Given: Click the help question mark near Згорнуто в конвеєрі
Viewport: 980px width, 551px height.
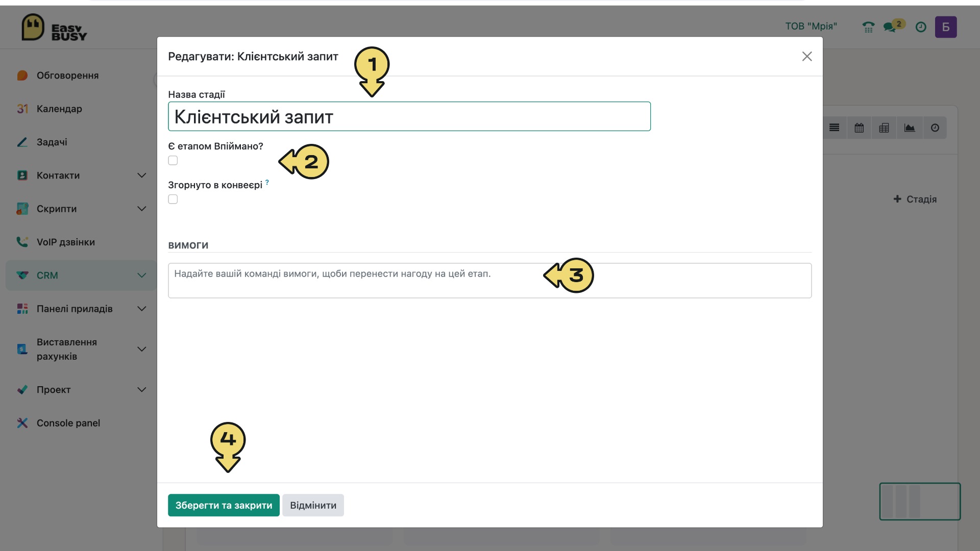Looking at the screenshot, I should [x=267, y=182].
